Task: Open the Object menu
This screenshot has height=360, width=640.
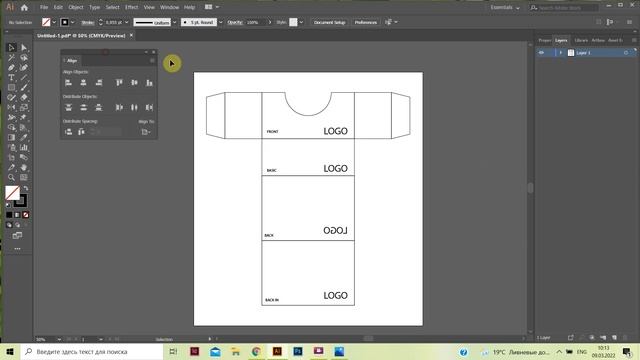Action: point(76,7)
